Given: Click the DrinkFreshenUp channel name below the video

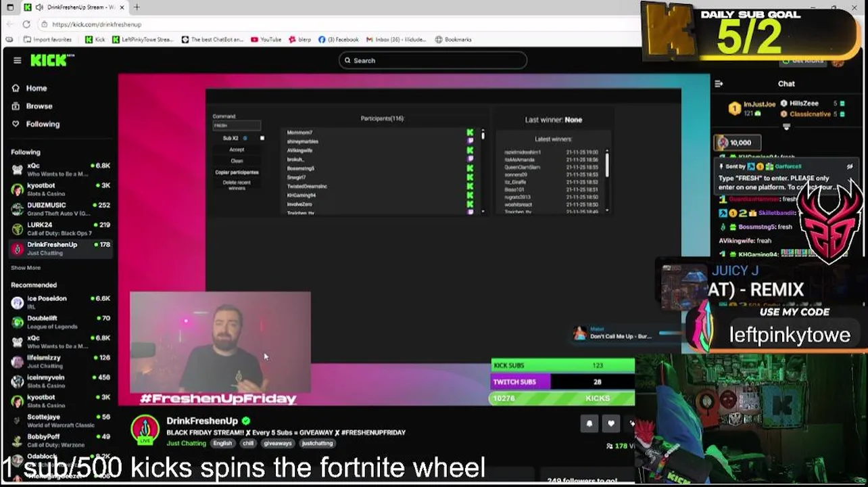Looking at the screenshot, I should 202,421.
